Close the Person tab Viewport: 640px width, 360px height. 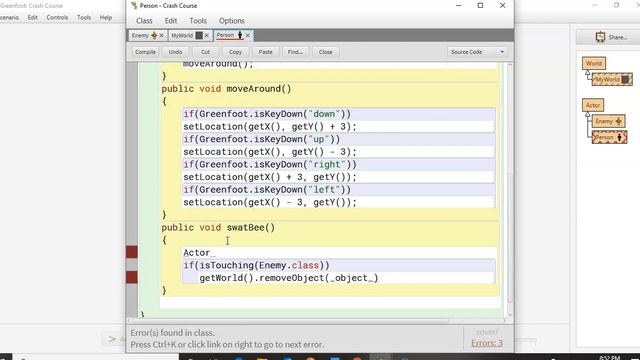[248, 36]
